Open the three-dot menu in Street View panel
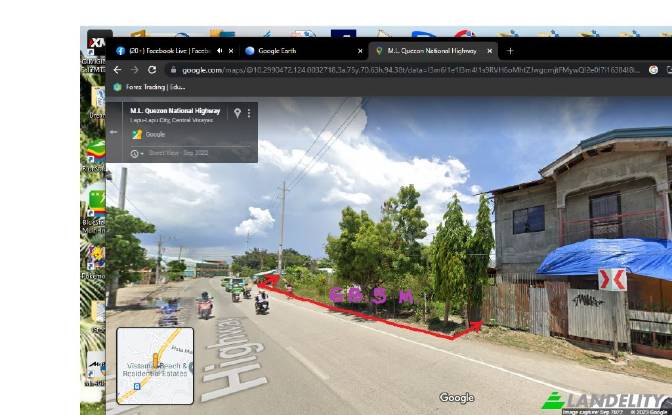Image resolution: width=672 pixels, height=415 pixels. tap(249, 113)
